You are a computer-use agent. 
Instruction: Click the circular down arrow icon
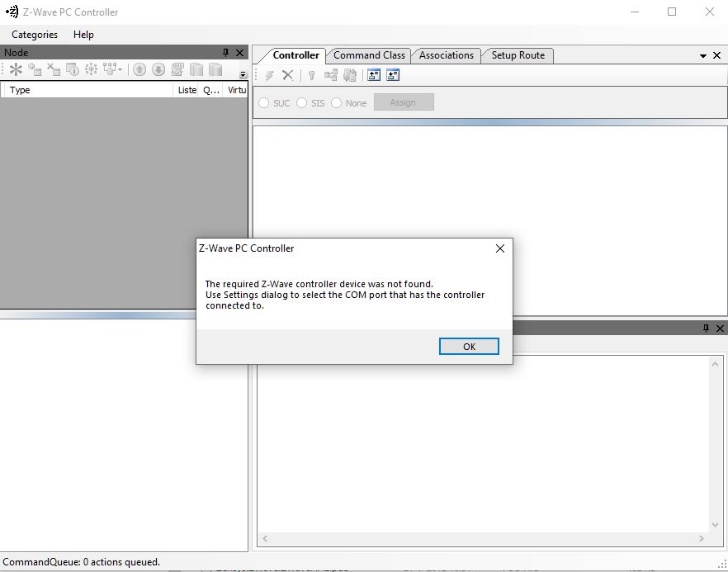158,69
